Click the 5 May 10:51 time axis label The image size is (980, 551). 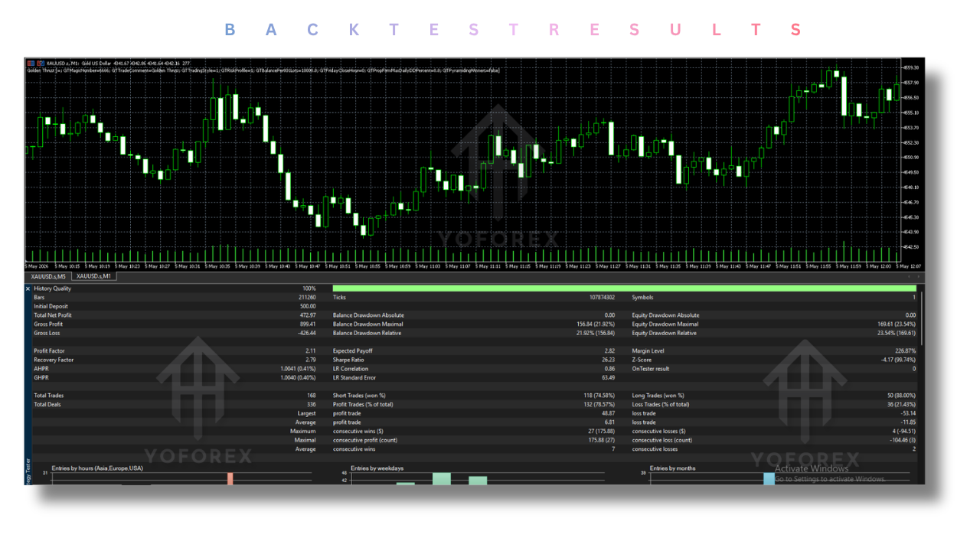coord(338,266)
